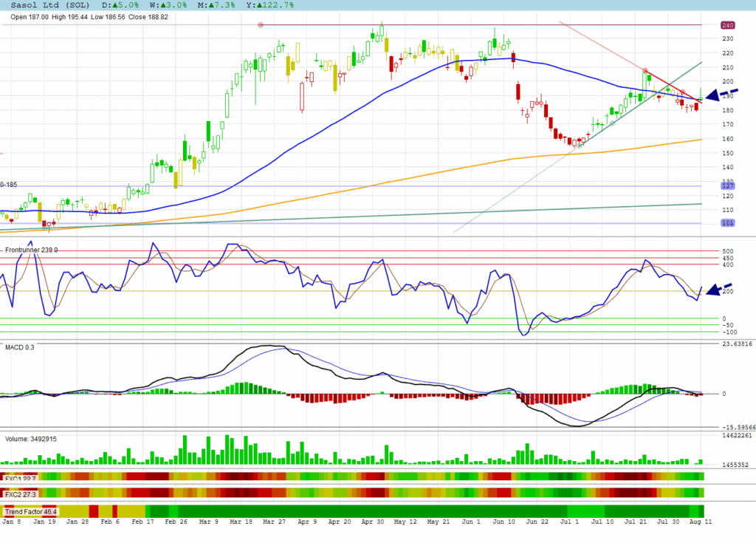The height and width of the screenshot is (543, 756).
Task: Click the Jul 21 date label
Action: (636, 522)
